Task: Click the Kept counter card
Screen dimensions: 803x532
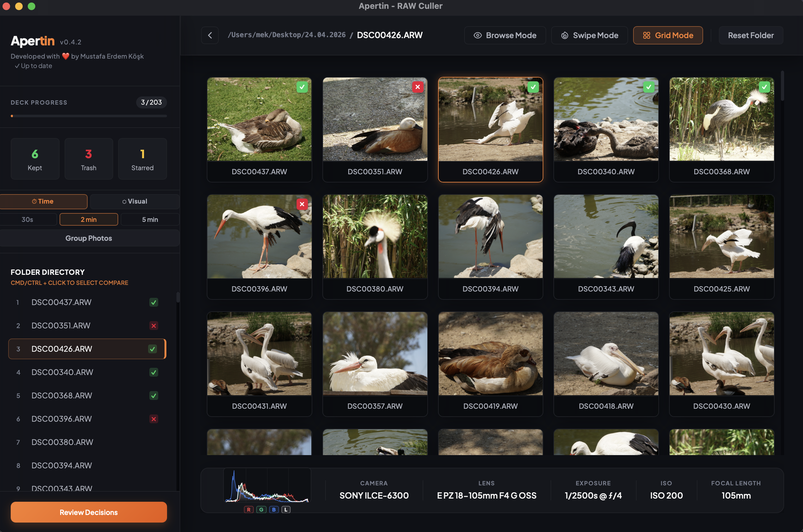Action: click(x=35, y=159)
